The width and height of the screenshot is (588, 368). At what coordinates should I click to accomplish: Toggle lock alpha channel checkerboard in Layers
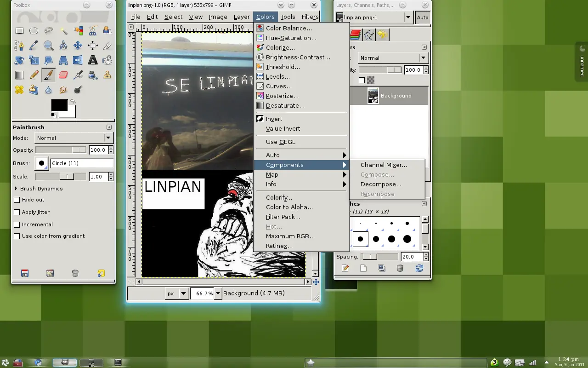point(370,80)
